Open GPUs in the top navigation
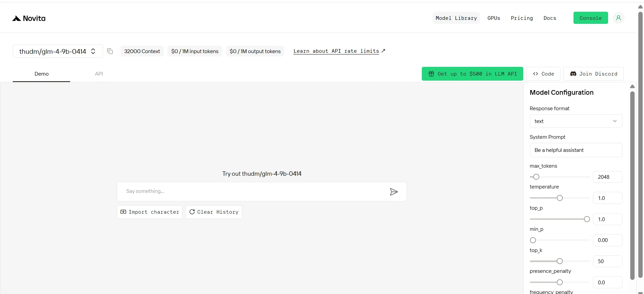 [x=494, y=18]
